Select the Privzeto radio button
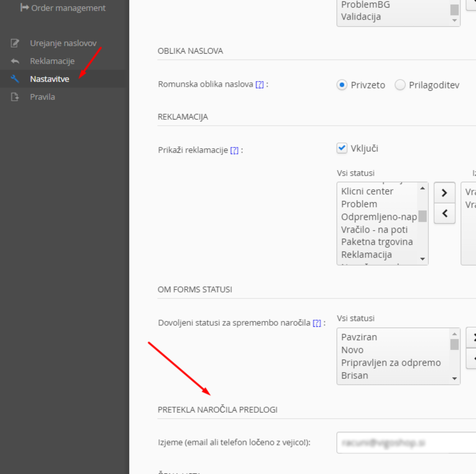The width and height of the screenshot is (476, 474). [342, 85]
